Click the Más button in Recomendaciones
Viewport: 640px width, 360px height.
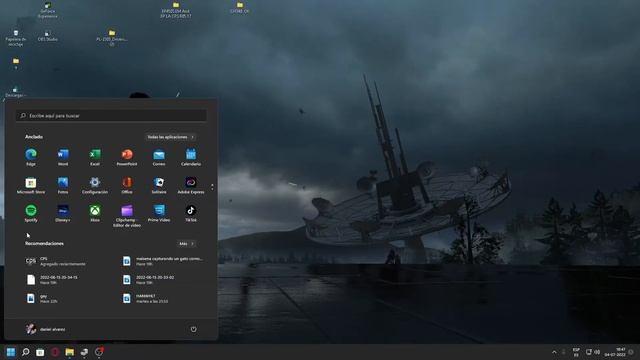(x=186, y=244)
